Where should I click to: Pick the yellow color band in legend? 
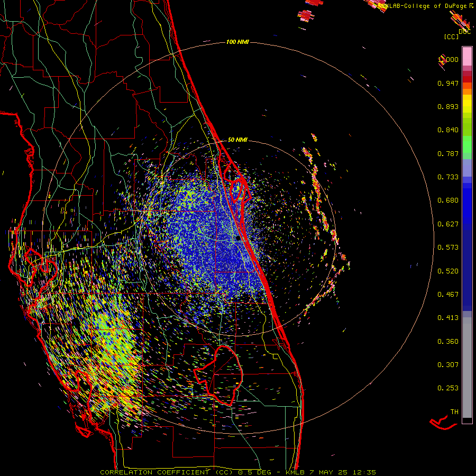click(467, 104)
